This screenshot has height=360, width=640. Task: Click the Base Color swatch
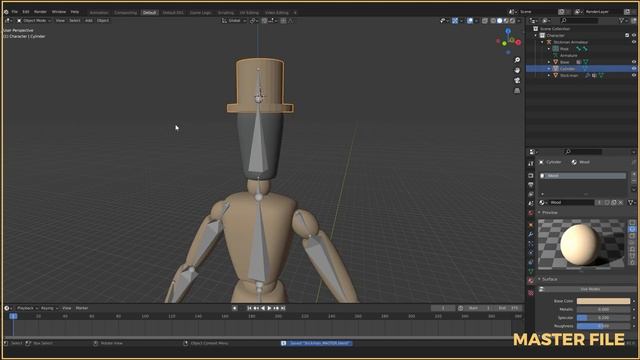pyautogui.click(x=603, y=301)
